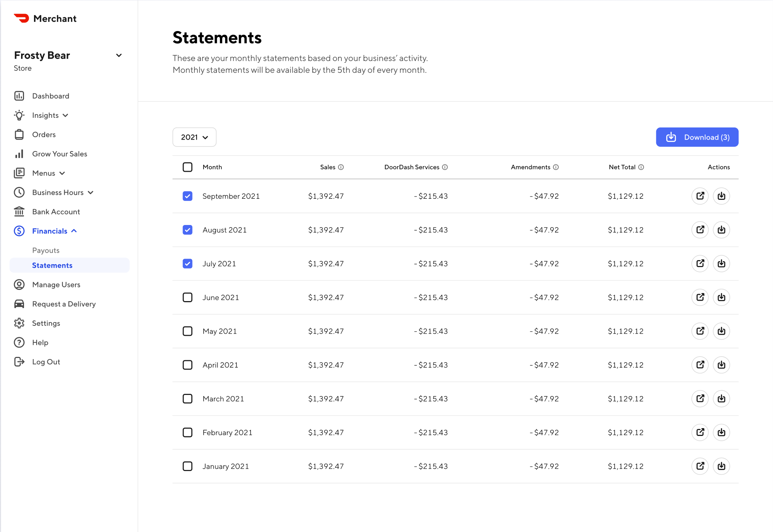Screen dimensions: 773x532
Task: Click the Download (3) button
Action: click(x=697, y=137)
